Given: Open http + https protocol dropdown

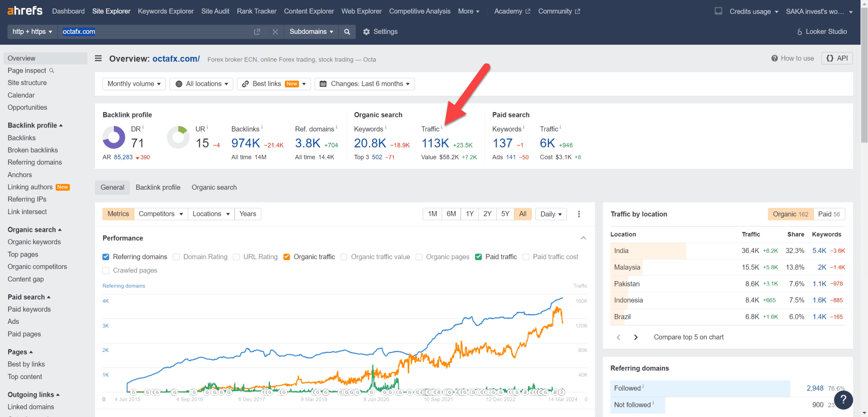Looking at the screenshot, I should point(32,32).
